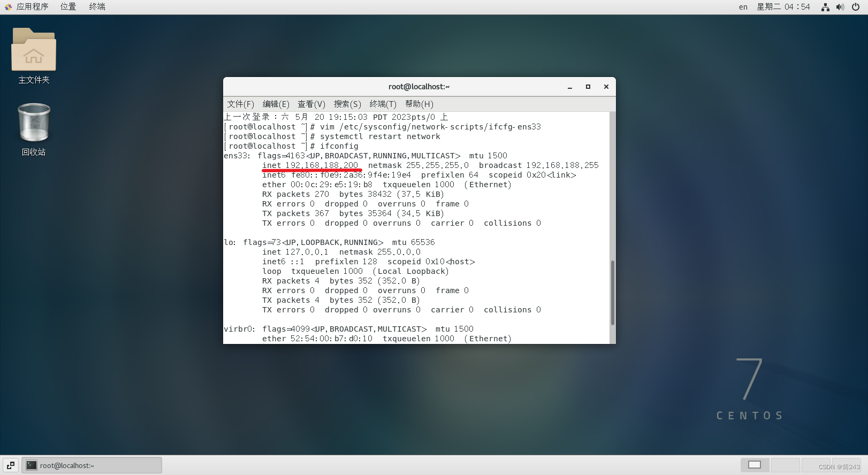Click the ifconfig command line
The image size is (868, 475).
pos(291,146)
